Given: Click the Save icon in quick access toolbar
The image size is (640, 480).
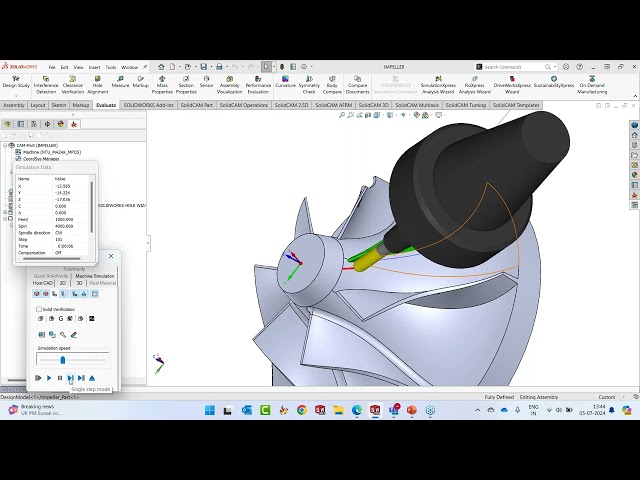Looking at the screenshot, I should pos(203,67).
